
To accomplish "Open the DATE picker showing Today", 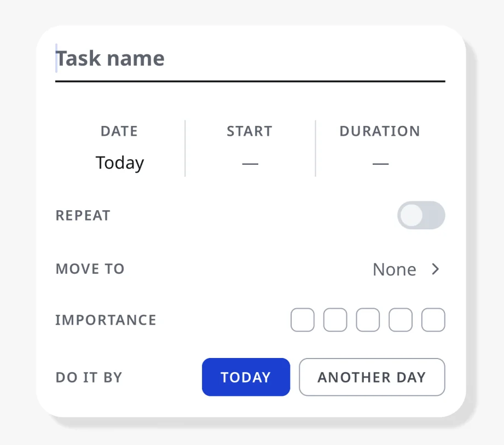I will tap(120, 163).
